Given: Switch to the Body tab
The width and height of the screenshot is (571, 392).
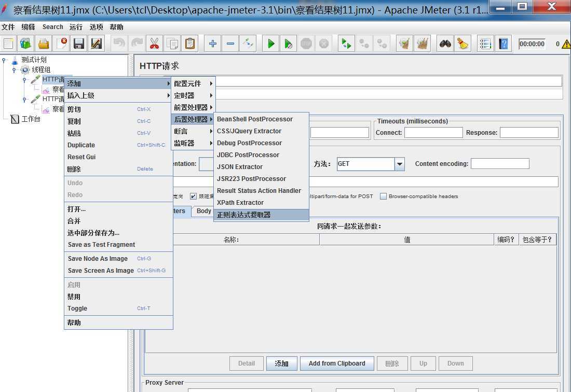Looking at the screenshot, I should tap(203, 211).
